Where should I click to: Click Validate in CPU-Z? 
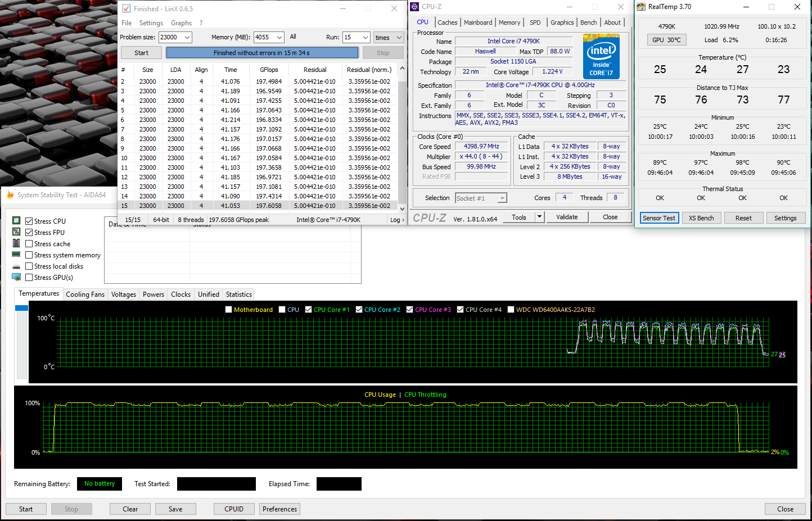(567, 217)
